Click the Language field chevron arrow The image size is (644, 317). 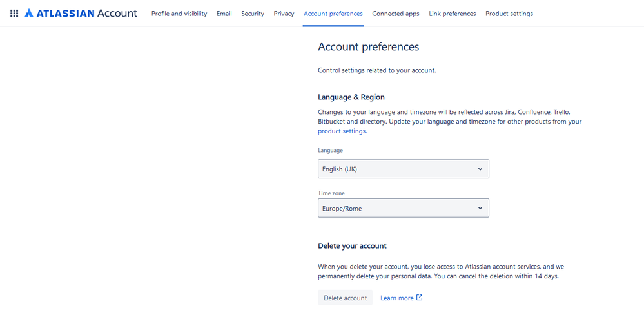pos(480,169)
